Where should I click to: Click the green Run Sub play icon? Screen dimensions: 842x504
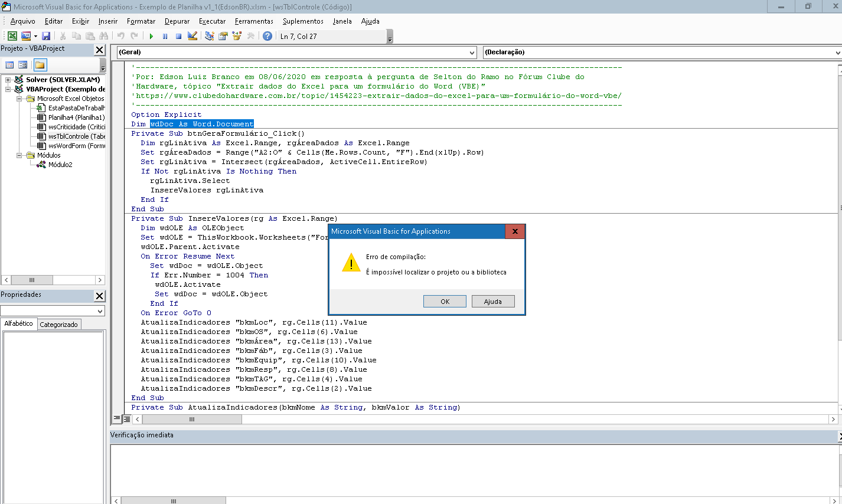point(151,36)
